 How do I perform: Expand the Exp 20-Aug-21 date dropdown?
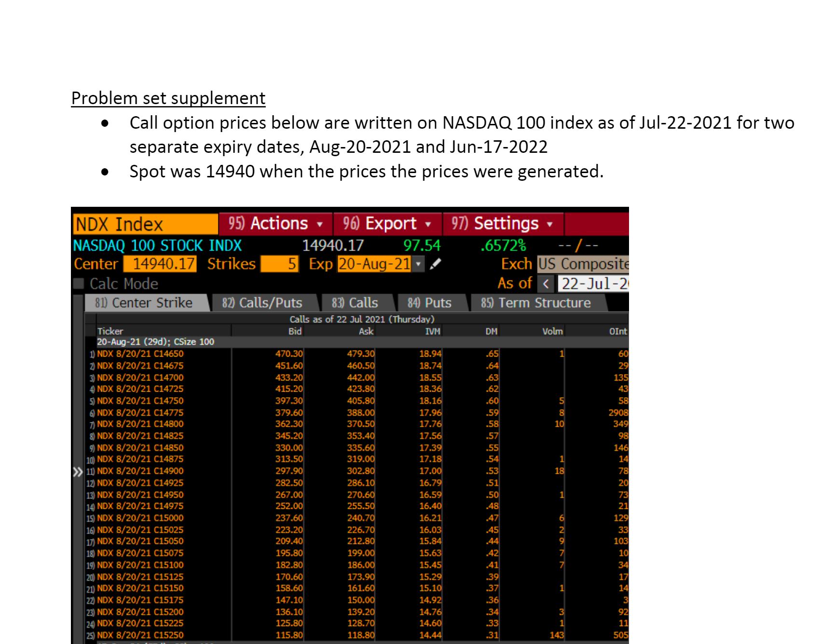coord(417,264)
